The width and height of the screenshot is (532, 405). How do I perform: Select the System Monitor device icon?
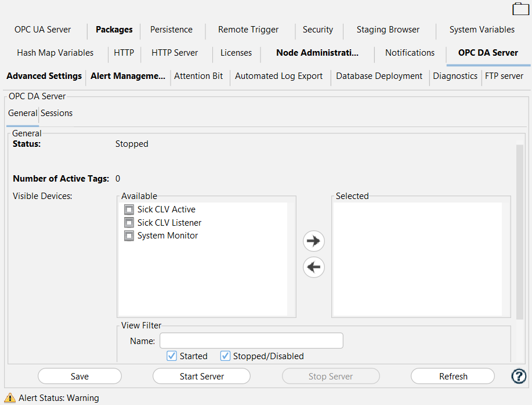tap(129, 236)
